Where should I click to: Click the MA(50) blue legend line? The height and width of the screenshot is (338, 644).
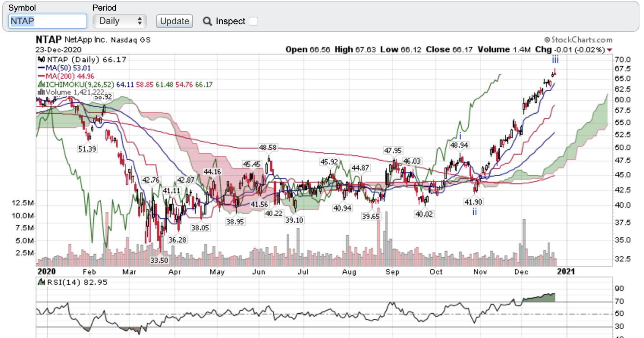41,68
